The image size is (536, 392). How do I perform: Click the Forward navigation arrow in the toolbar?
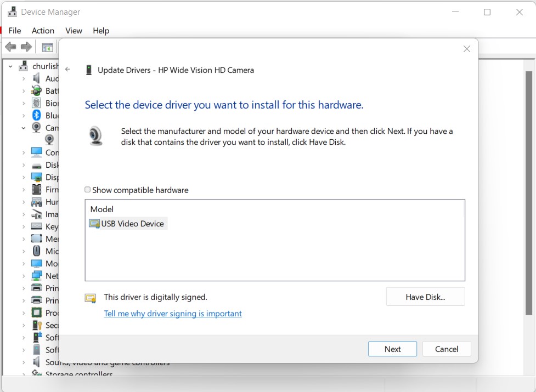click(26, 47)
